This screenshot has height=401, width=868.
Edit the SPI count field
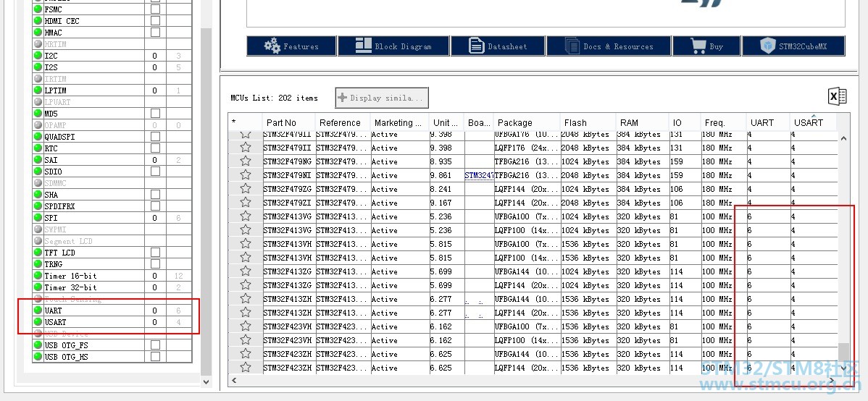coord(155,218)
